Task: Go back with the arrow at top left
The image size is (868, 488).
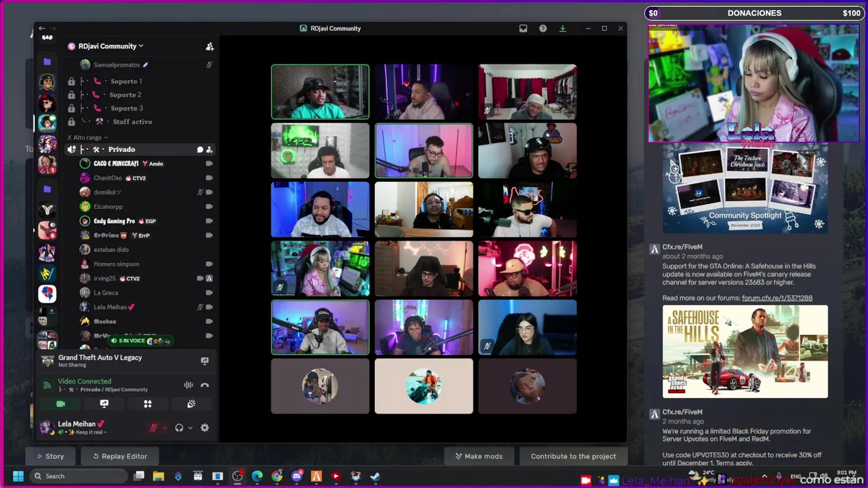Action: pos(41,28)
